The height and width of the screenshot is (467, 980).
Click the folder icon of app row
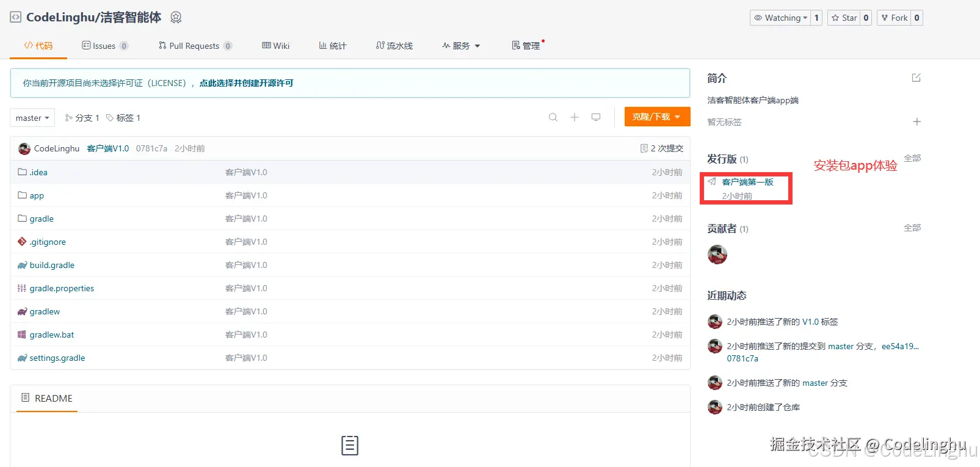point(22,195)
